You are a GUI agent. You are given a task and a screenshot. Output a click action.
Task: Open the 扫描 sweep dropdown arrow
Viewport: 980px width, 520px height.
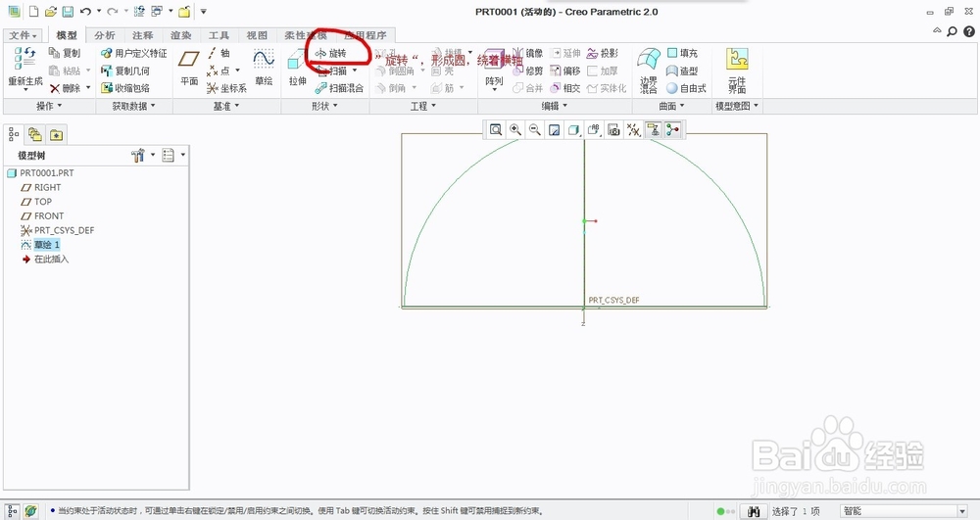[x=355, y=71]
